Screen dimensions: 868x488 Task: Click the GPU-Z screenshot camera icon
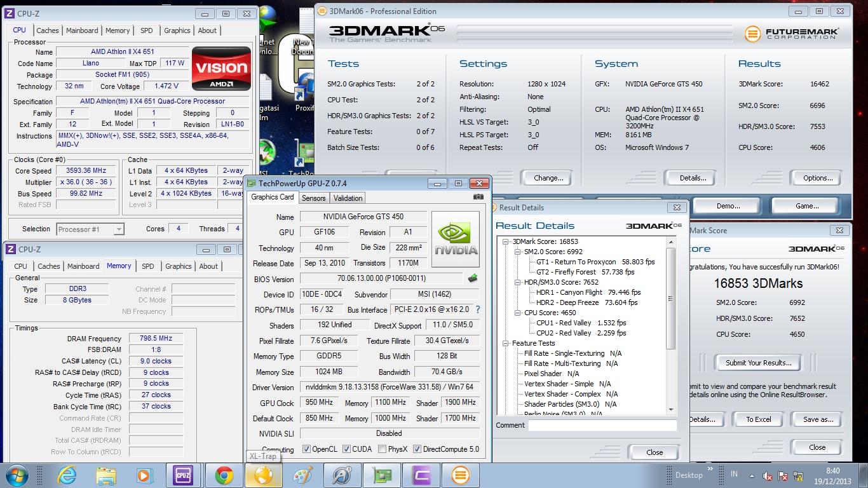point(478,198)
